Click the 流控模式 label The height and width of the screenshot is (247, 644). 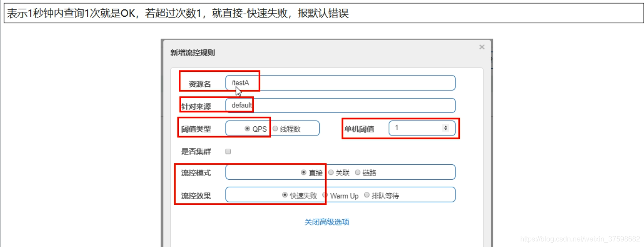tap(196, 173)
